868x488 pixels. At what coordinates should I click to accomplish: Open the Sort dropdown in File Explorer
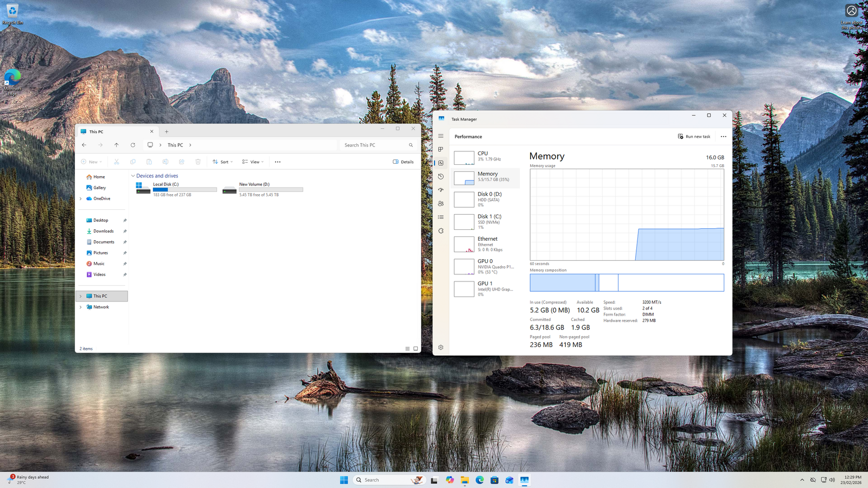[x=222, y=162]
